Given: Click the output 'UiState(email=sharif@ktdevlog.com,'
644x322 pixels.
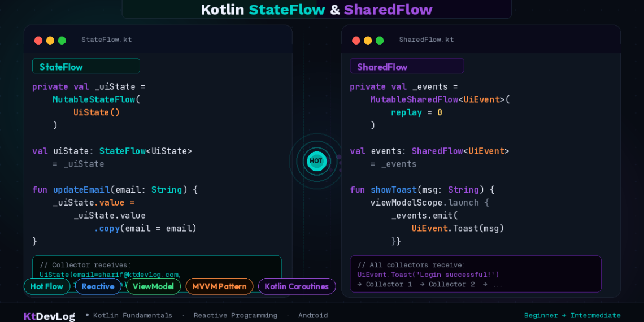Looking at the screenshot, I should point(111,275).
